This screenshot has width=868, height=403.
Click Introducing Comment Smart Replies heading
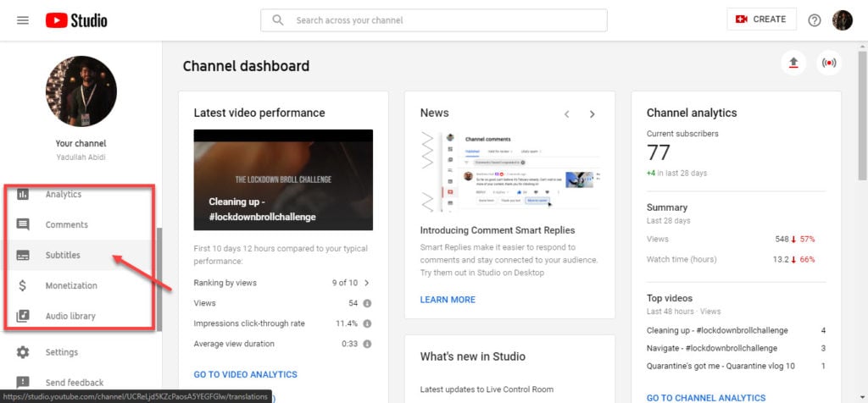coord(497,230)
